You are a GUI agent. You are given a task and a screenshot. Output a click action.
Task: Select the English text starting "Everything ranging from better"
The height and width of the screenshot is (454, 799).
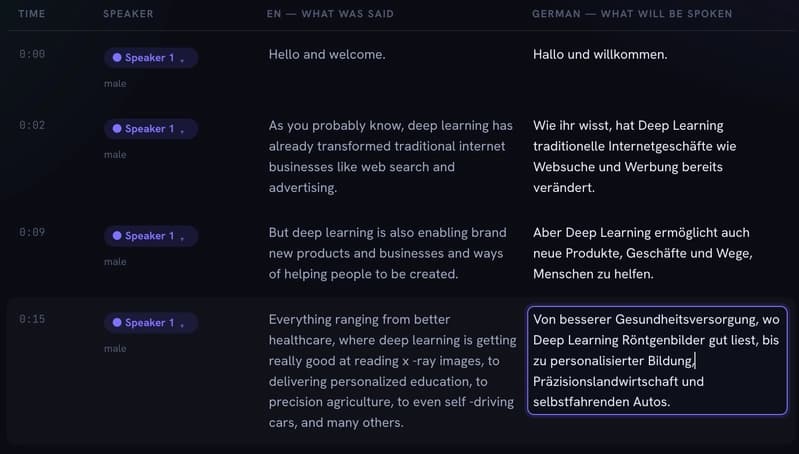(x=392, y=371)
